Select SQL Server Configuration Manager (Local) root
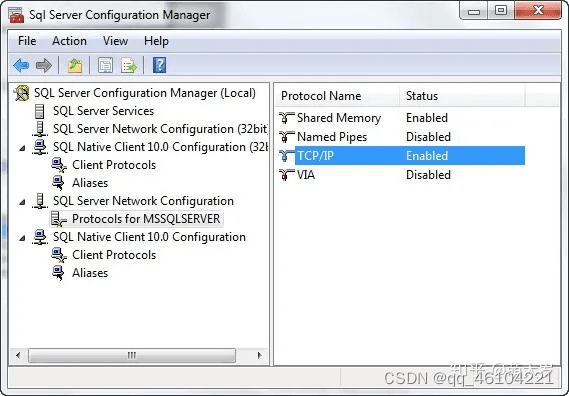 tap(145, 93)
